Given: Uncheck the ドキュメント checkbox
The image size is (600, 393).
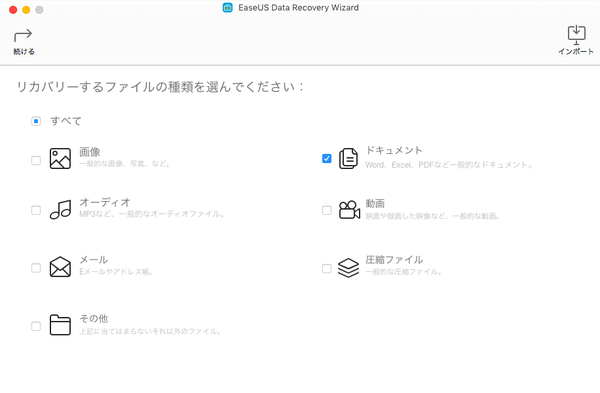Looking at the screenshot, I should coord(327,158).
